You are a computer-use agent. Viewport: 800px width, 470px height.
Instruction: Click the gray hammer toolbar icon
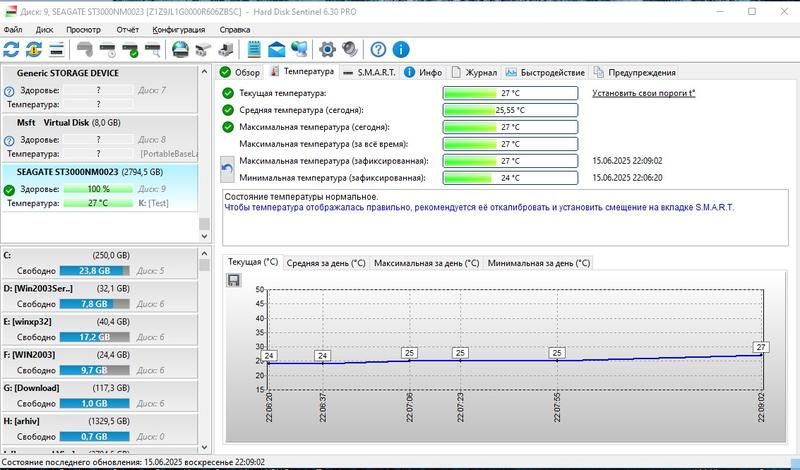tap(84, 50)
